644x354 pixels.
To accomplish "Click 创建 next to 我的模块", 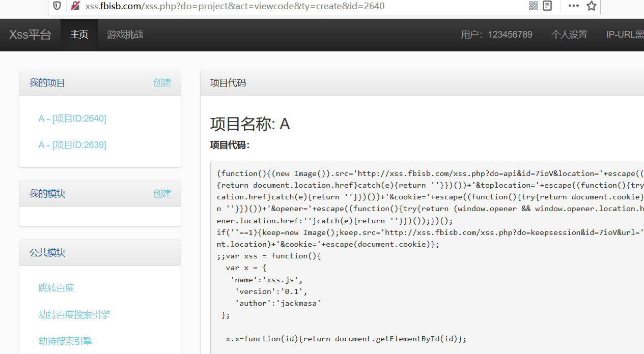I will coord(162,194).
